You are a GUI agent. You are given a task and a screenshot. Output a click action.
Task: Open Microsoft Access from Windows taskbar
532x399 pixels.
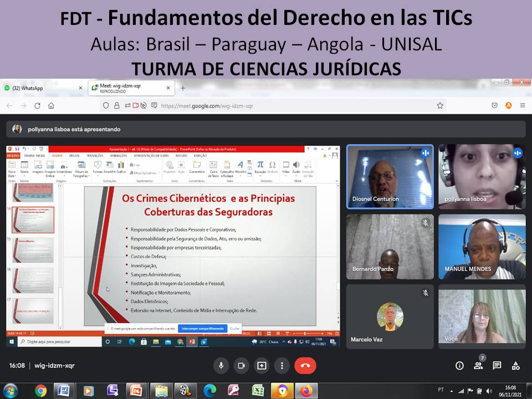233,391
